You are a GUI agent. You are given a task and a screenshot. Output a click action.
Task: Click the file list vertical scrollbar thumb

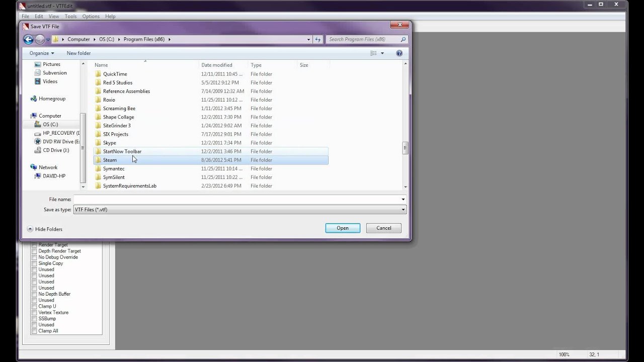point(405,148)
